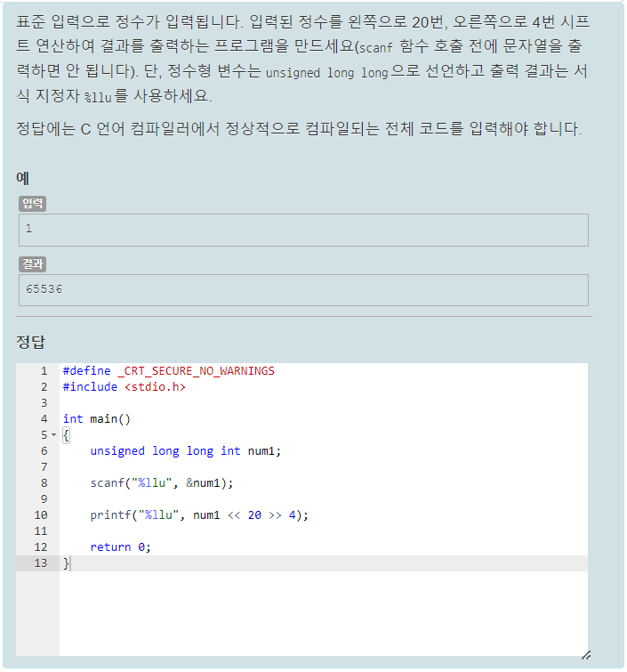The image size is (627, 672).
Task: Click the result example box showing 65536
Action: (x=303, y=290)
